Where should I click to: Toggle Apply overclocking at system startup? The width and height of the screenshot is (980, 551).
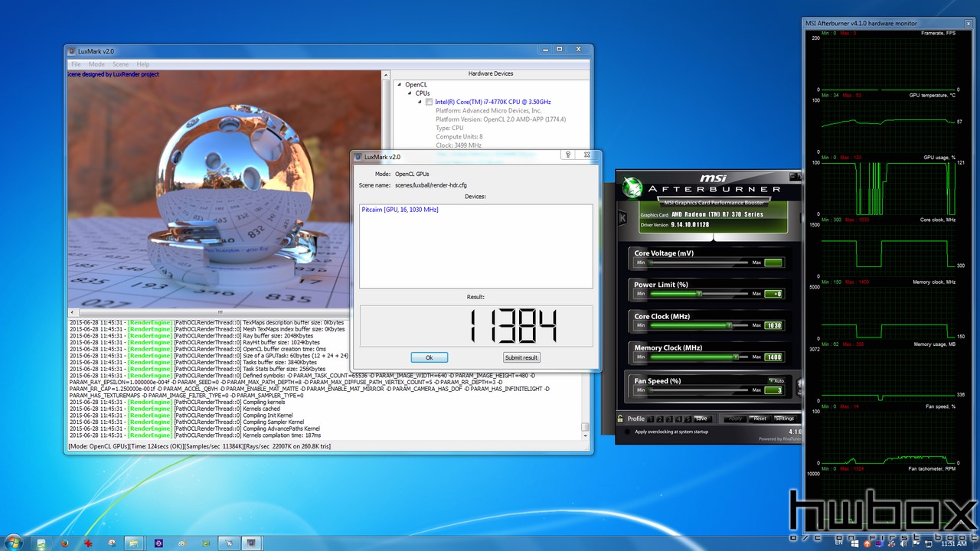[x=628, y=432]
